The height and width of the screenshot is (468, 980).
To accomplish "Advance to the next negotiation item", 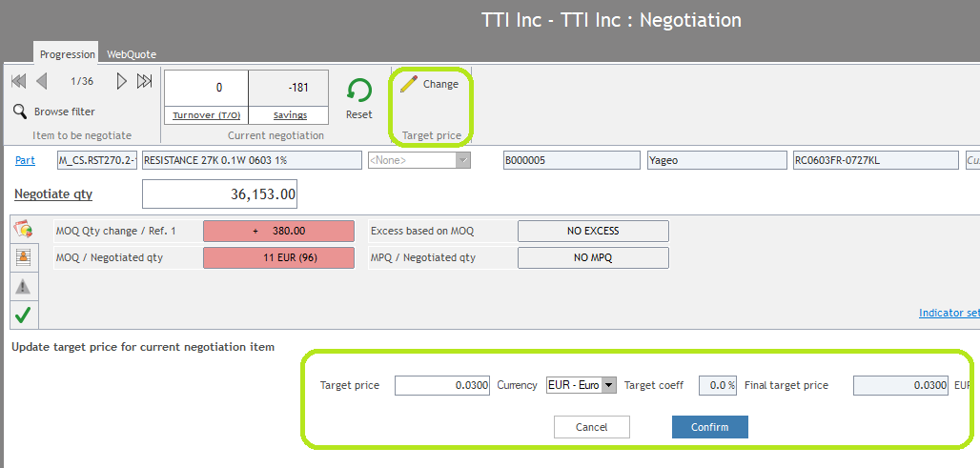I will point(122,82).
